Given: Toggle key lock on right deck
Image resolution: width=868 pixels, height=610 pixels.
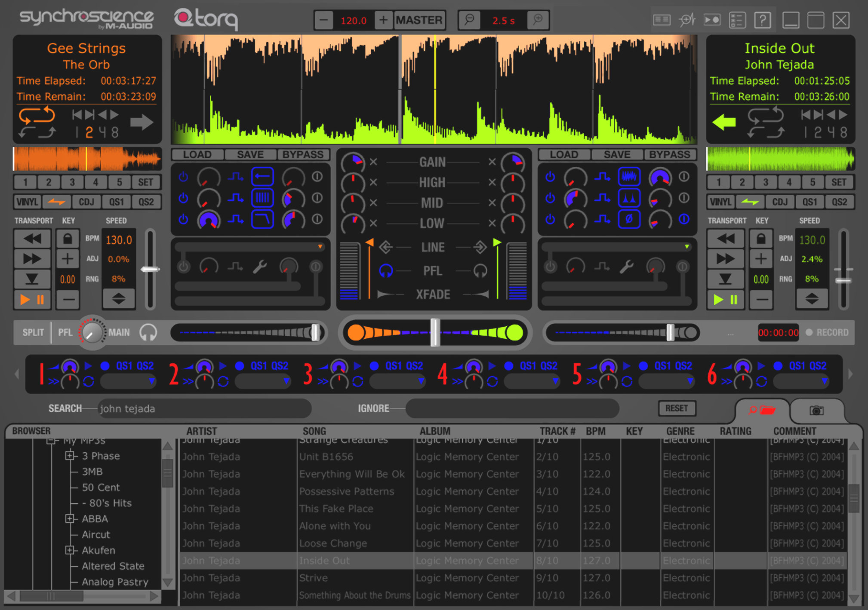Looking at the screenshot, I should coord(761,239).
